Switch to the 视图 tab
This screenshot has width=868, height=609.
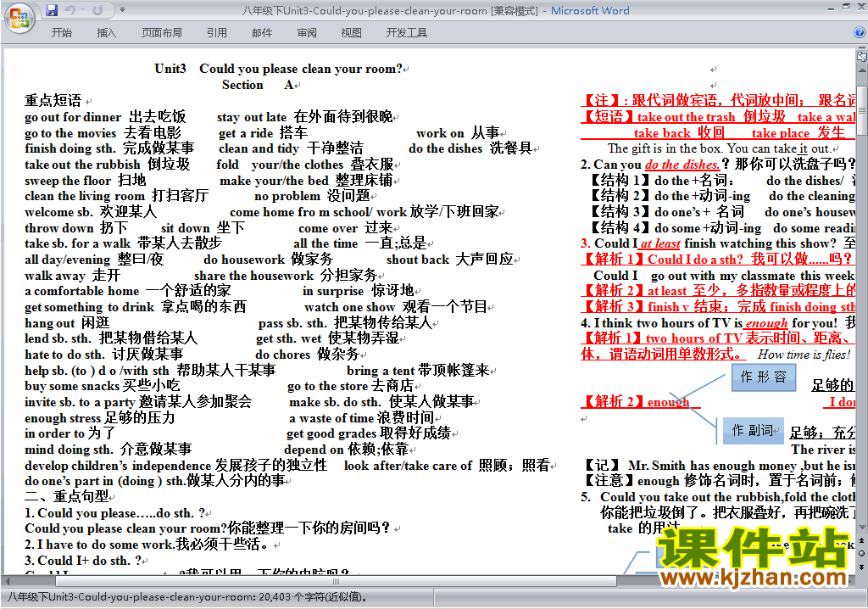[x=351, y=33]
